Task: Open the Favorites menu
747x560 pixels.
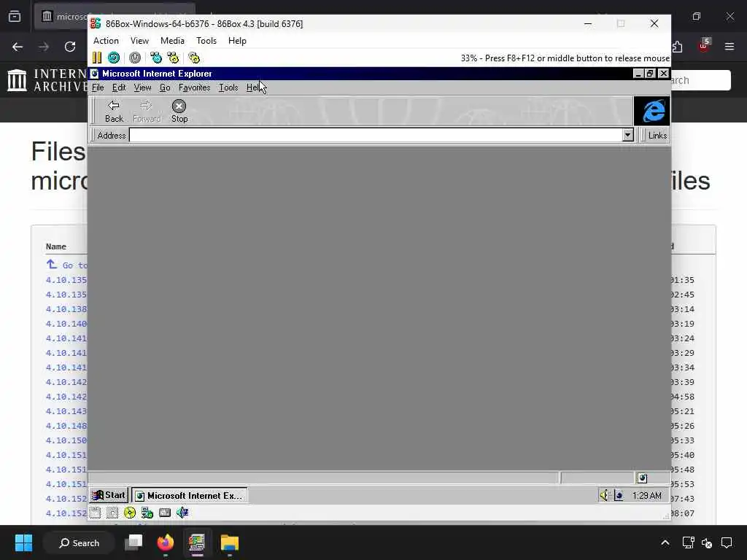Action: tap(194, 87)
